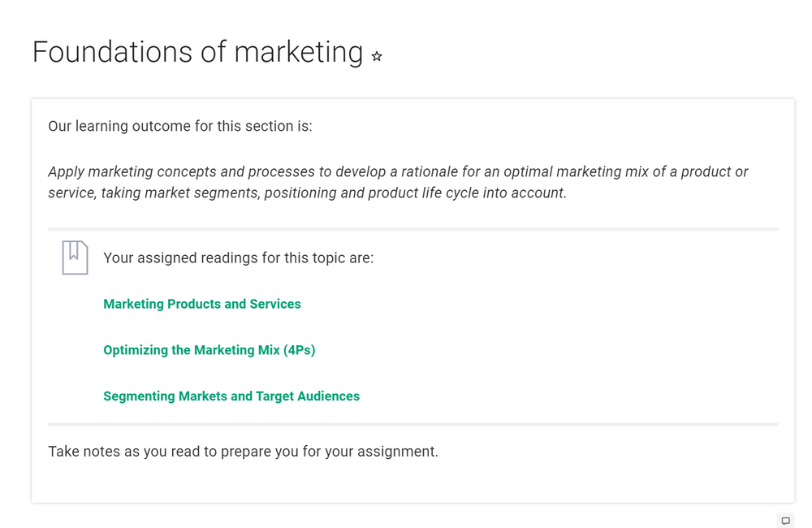Click the divider line above assigned readings
Image resolution: width=812 pixels, height=528 pixels.
412,229
